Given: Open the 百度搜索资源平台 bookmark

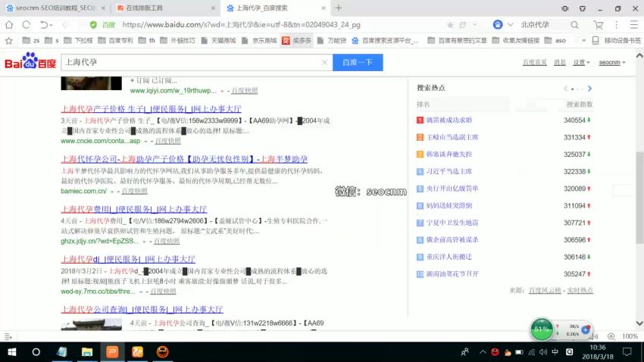Looking at the screenshot, I should [x=385, y=40].
